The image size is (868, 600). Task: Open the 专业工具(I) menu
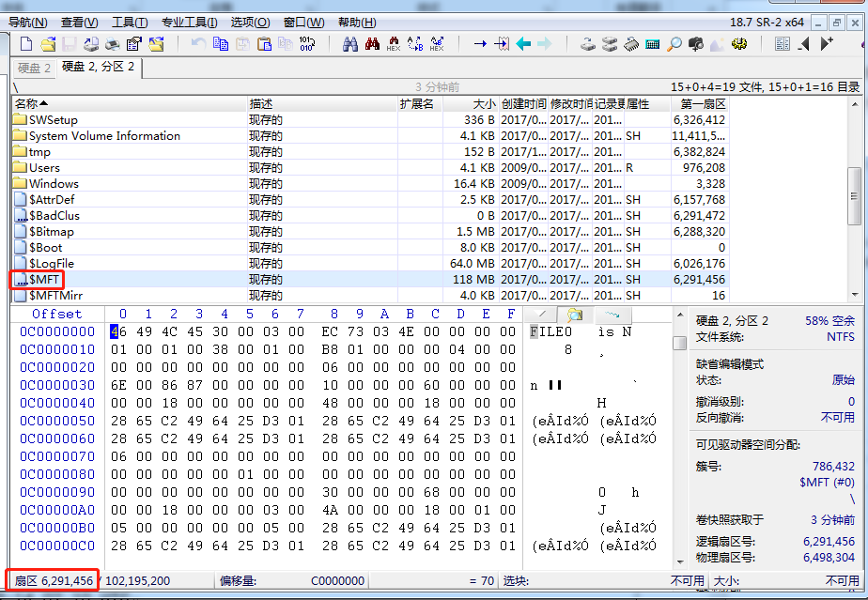coord(190,23)
